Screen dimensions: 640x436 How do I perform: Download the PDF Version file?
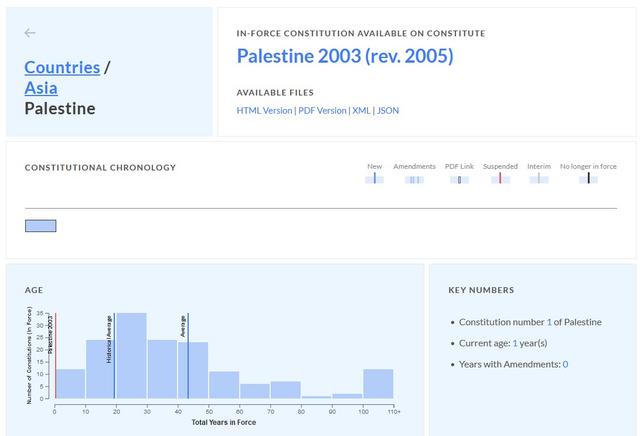click(322, 111)
